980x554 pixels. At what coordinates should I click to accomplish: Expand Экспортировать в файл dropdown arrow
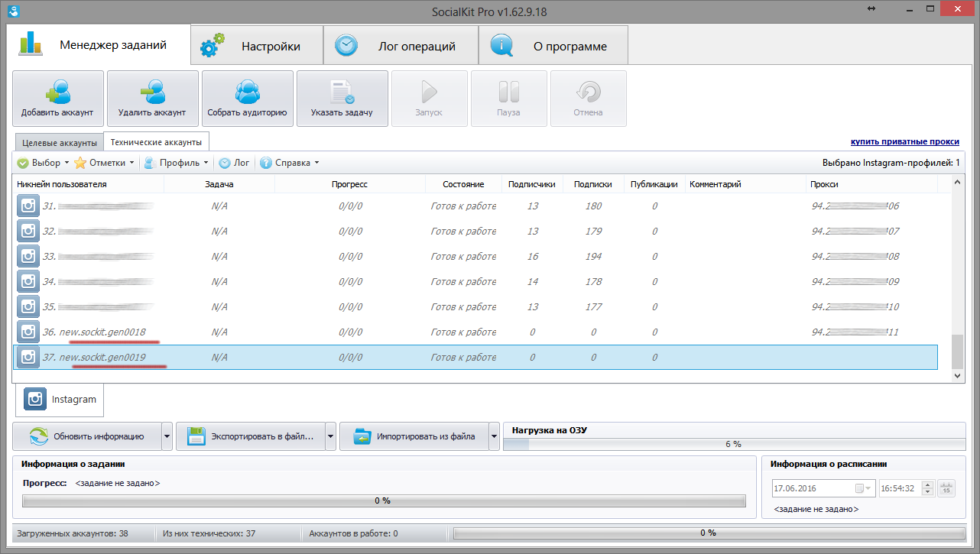[x=330, y=436]
